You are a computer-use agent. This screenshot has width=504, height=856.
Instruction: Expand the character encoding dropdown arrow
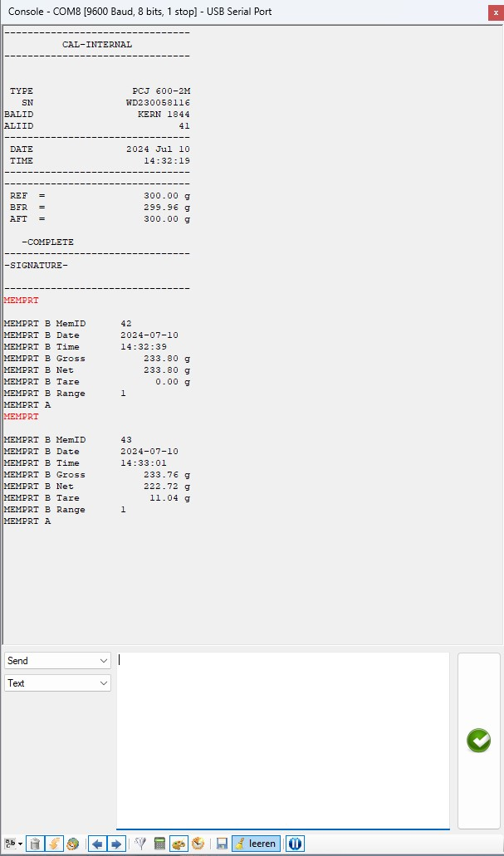[20, 844]
